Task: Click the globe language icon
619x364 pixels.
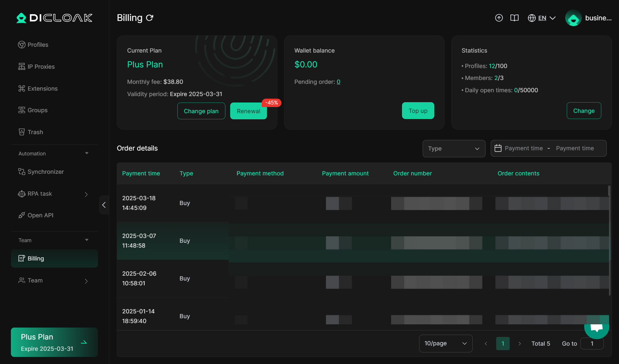Action: click(x=532, y=18)
